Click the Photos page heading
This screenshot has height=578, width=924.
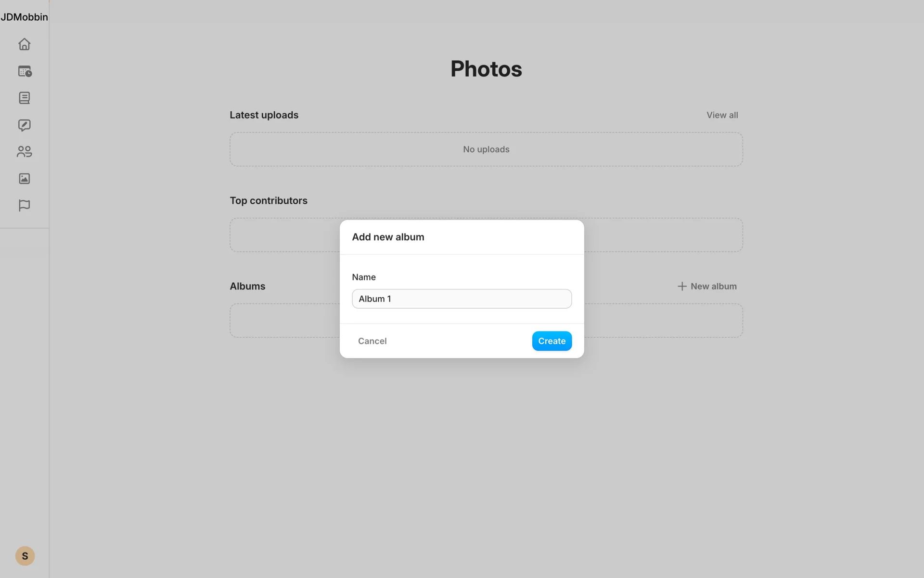(x=486, y=69)
